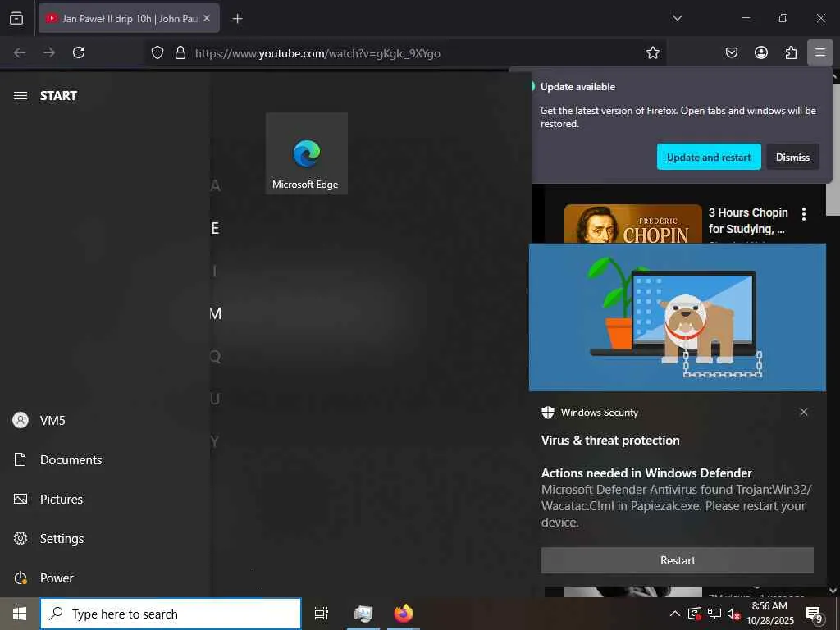840x630 pixels.
Task: Close the Windows Security notification
Action: pos(804,412)
